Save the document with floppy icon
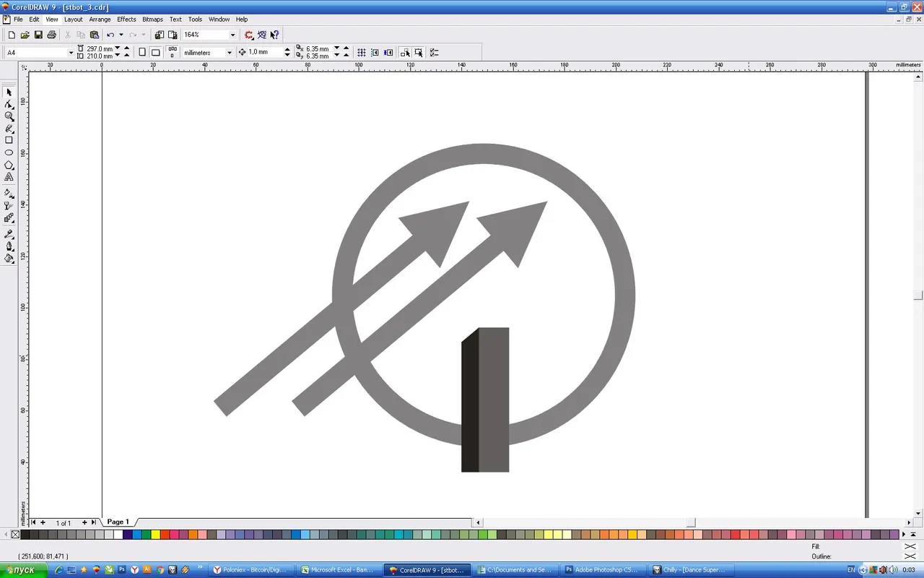 [x=38, y=35]
